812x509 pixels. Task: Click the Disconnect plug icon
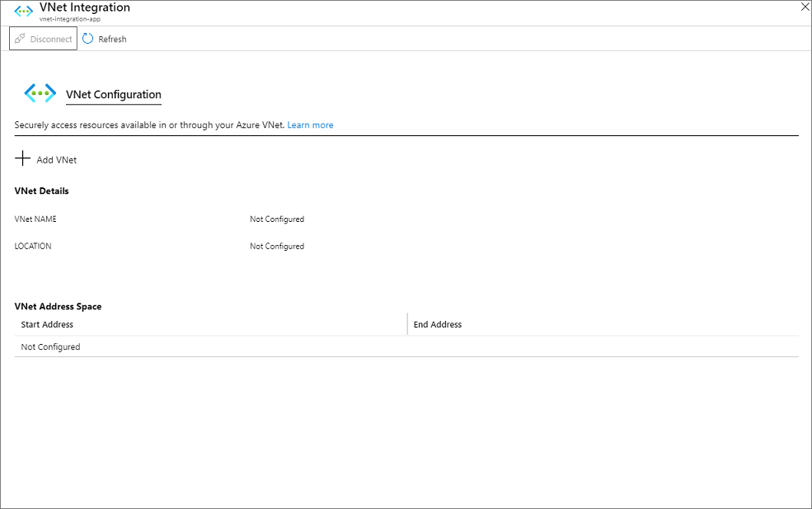coord(20,39)
